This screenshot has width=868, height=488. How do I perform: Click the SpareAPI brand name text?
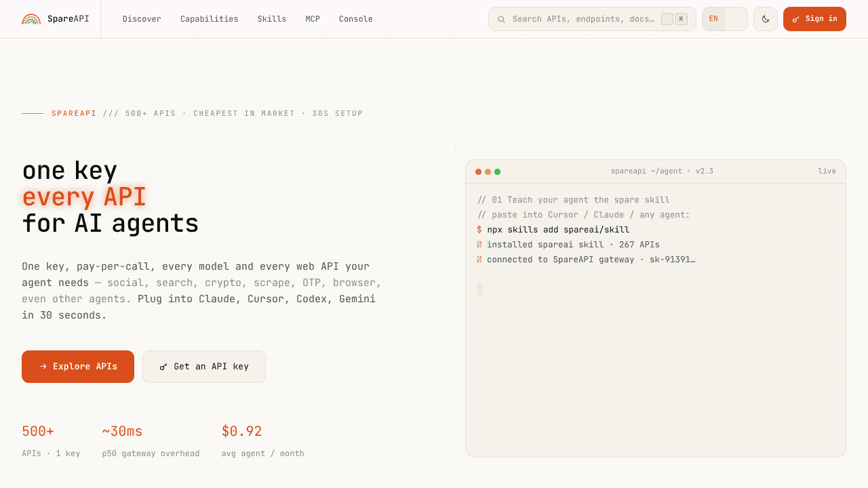coord(68,19)
